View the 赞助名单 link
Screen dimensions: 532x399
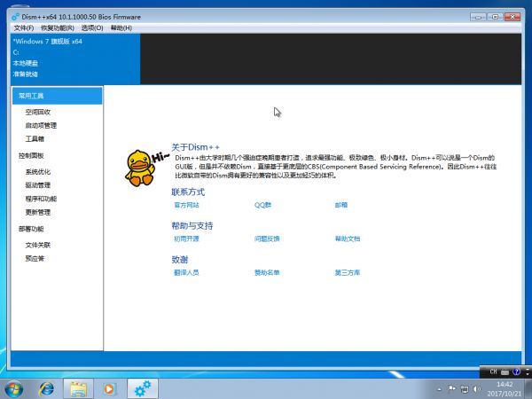point(267,272)
